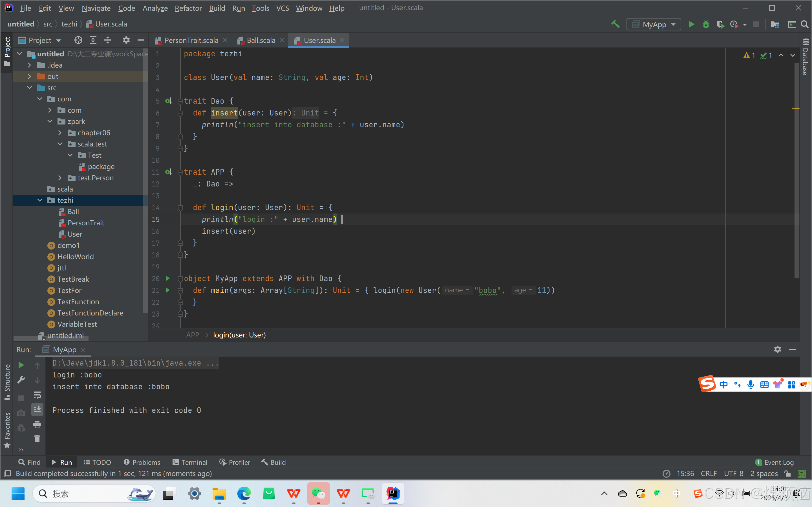The width and height of the screenshot is (812, 507).
Task: Click Collapse All in Project panel
Action: [107, 40]
